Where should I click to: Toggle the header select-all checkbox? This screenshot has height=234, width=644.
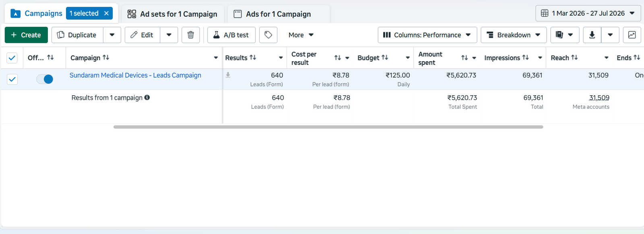coord(12,58)
